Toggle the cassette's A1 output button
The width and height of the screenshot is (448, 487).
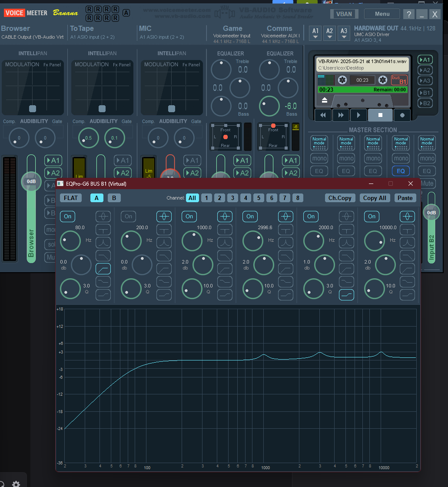pos(425,60)
